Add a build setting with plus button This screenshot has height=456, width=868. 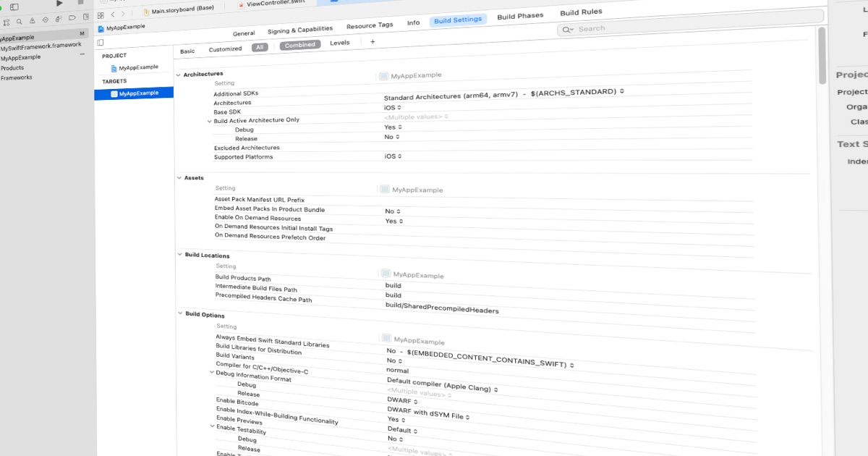pyautogui.click(x=373, y=42)
